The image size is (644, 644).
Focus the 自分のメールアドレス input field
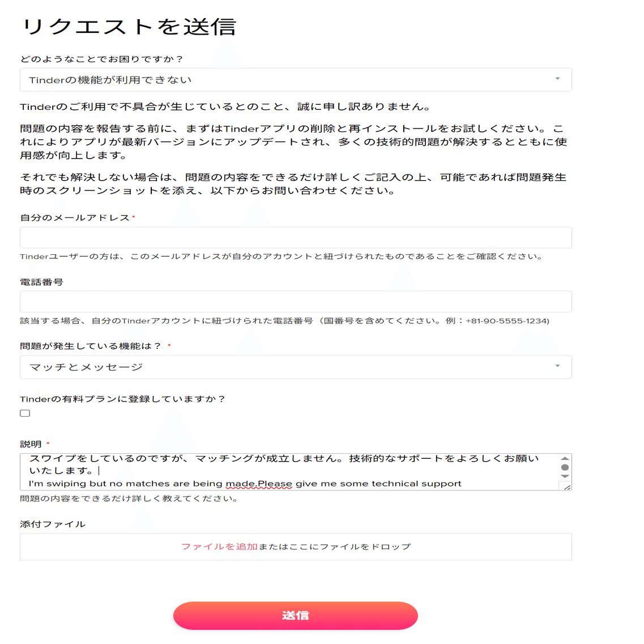click(x=296, y=237)
